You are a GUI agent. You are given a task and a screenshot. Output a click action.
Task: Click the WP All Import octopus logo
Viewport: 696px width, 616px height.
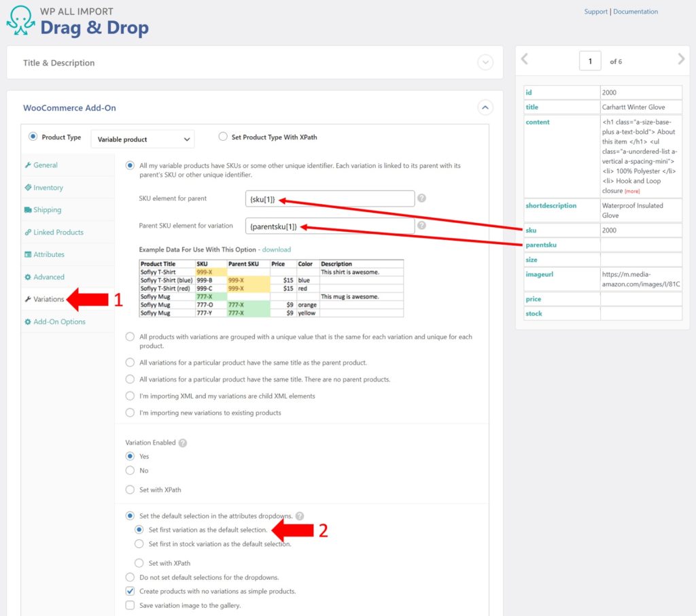(x=20, y=20)
